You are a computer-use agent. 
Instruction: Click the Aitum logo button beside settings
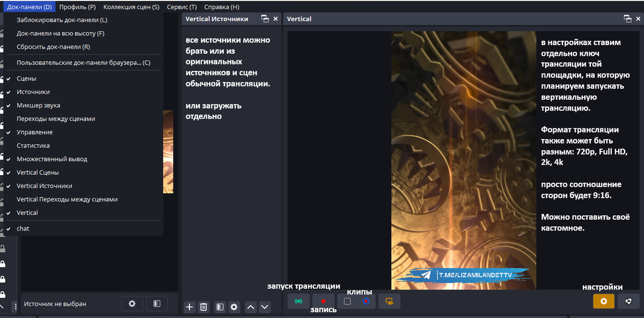pyautogui.click(x=628, y=301)
